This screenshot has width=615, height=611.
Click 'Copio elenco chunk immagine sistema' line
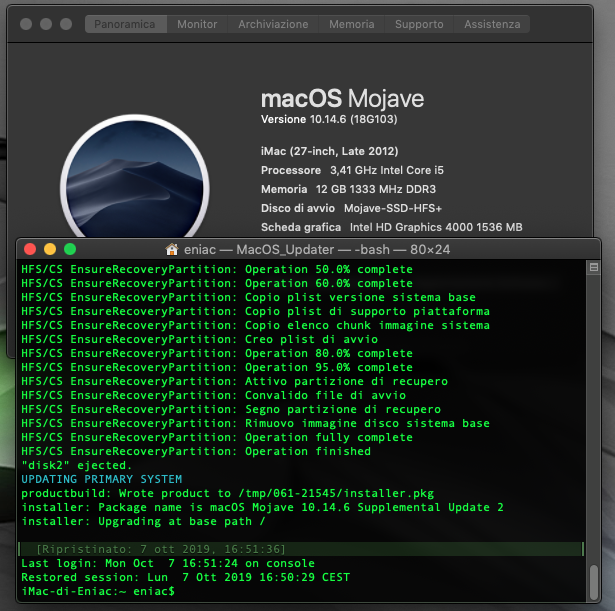255,326
